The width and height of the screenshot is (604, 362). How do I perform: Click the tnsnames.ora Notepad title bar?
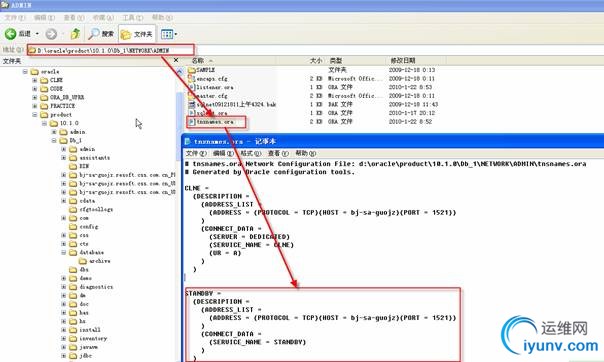pos(393,141)
